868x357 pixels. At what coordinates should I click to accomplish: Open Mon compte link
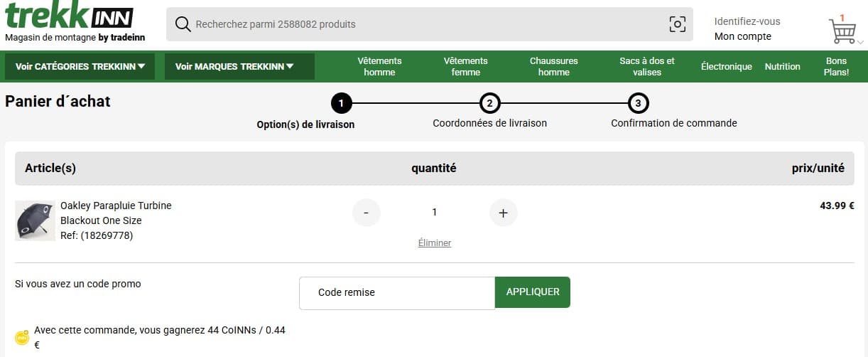742,37
